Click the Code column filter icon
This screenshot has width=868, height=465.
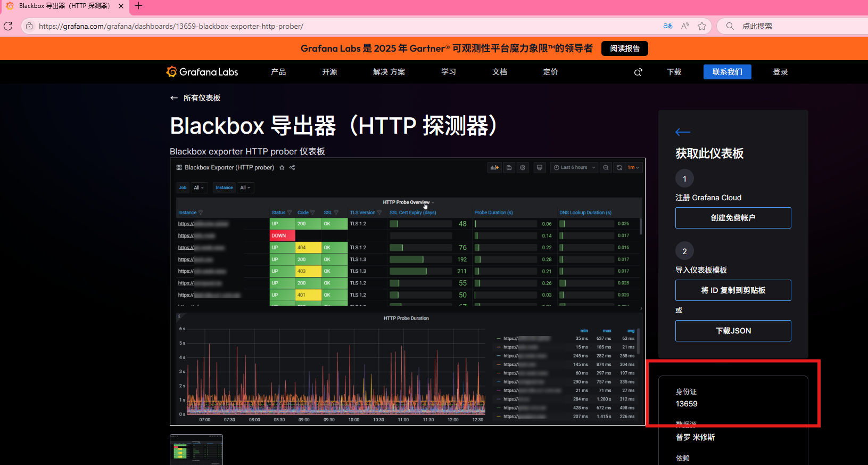coord(312,213)
